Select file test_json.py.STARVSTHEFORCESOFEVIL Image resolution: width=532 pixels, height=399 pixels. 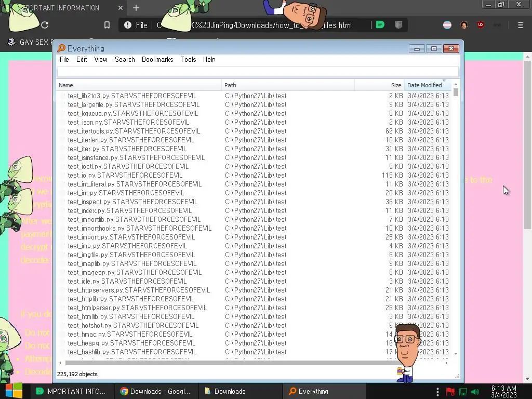click(x=129, y=122)
